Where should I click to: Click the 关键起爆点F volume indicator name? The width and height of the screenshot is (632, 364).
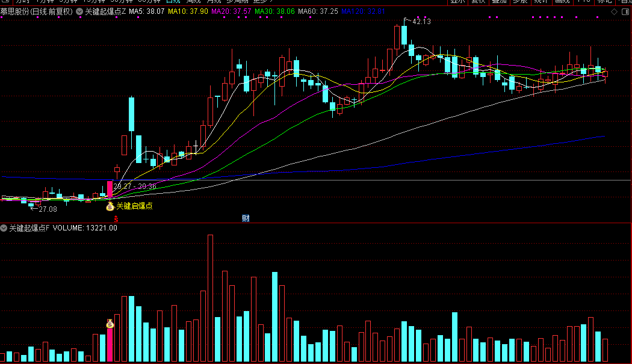(29, 228)
